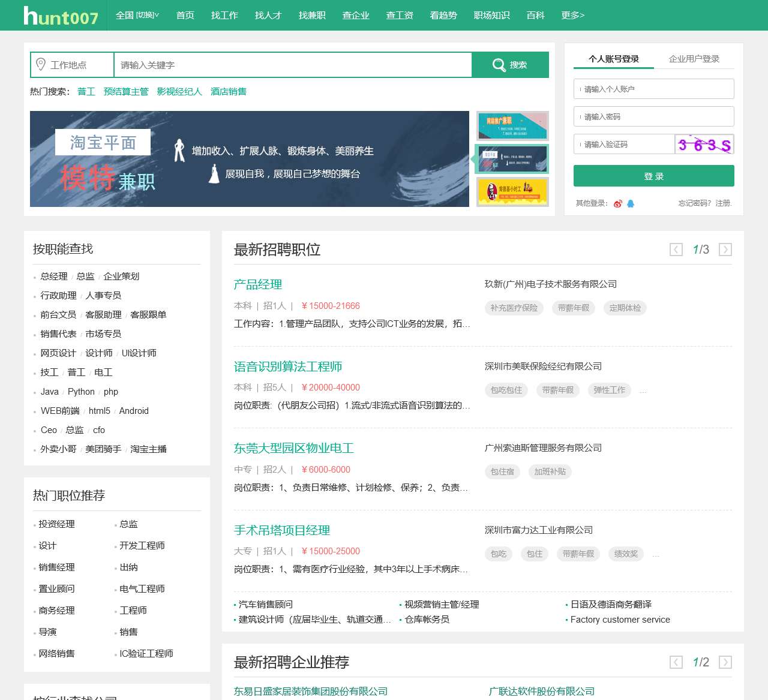768x700 pixels.
Task: Select the first teal banner thumbnail
Action: point(512,126)
